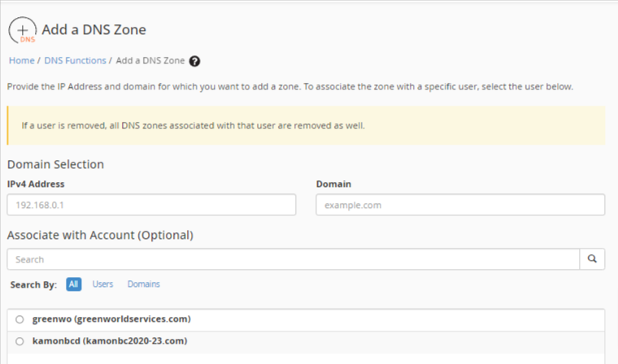Click the Add a DNS Zone page heading
Screen dimensions: 618x364
pos(93,30)
